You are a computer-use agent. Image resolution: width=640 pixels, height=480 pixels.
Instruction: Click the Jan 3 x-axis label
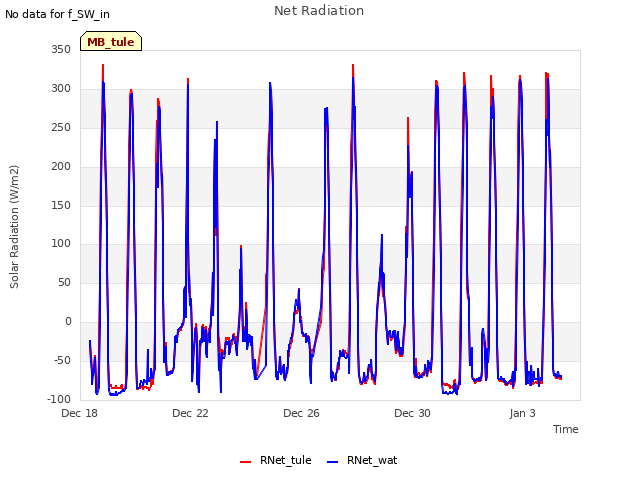[522, 413]
